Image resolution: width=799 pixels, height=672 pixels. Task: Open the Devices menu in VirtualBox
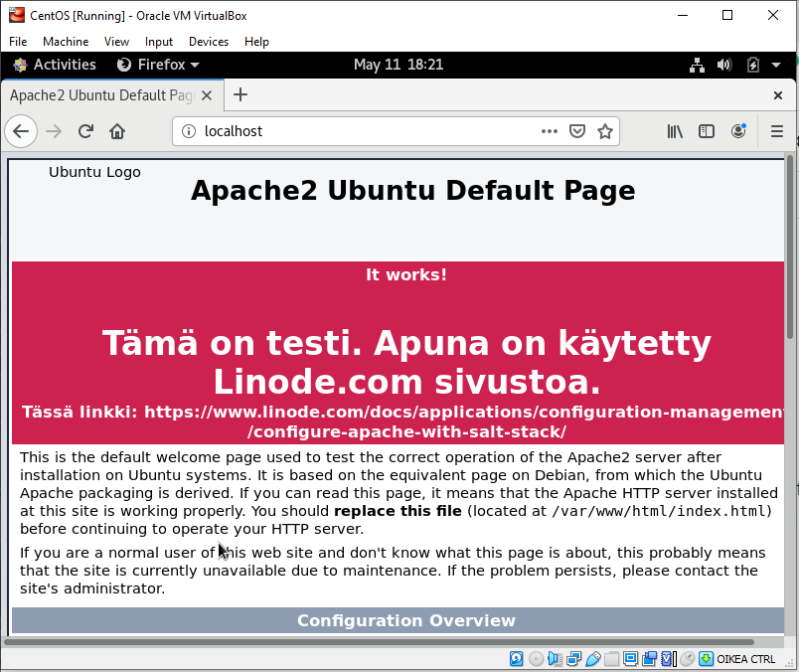[209, 42]
